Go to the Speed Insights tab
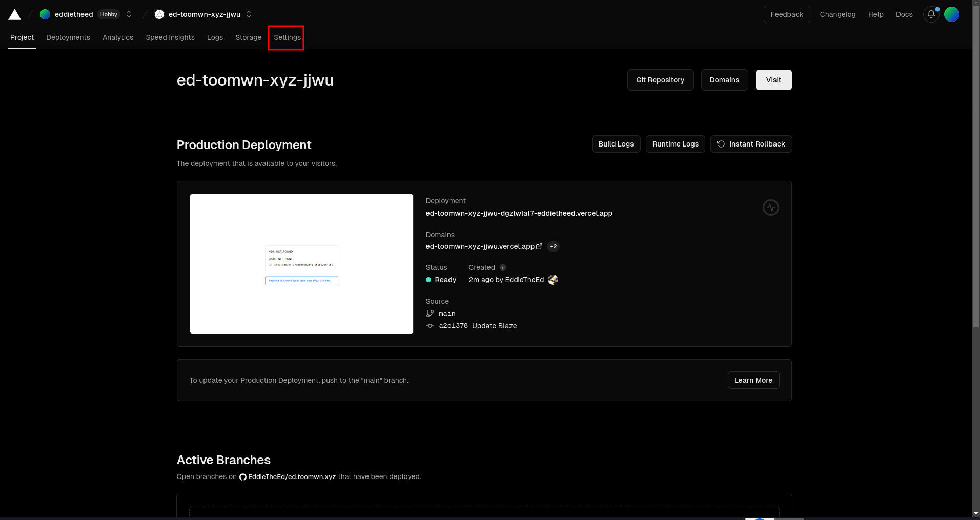The width and height of the screenshot is (980, 520). (170, 37)
